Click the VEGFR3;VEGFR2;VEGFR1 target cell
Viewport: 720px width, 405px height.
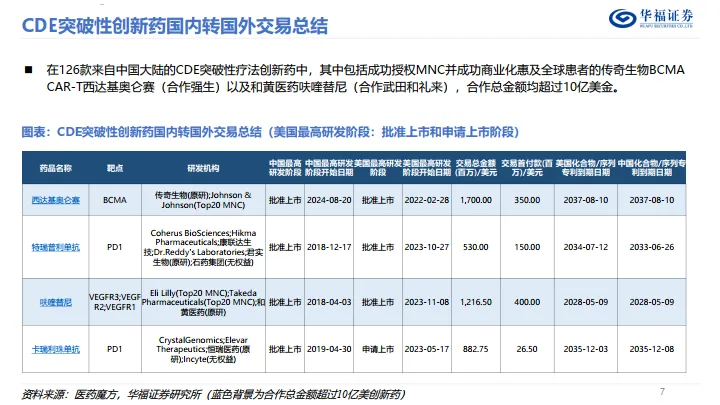tap(115, 302)
